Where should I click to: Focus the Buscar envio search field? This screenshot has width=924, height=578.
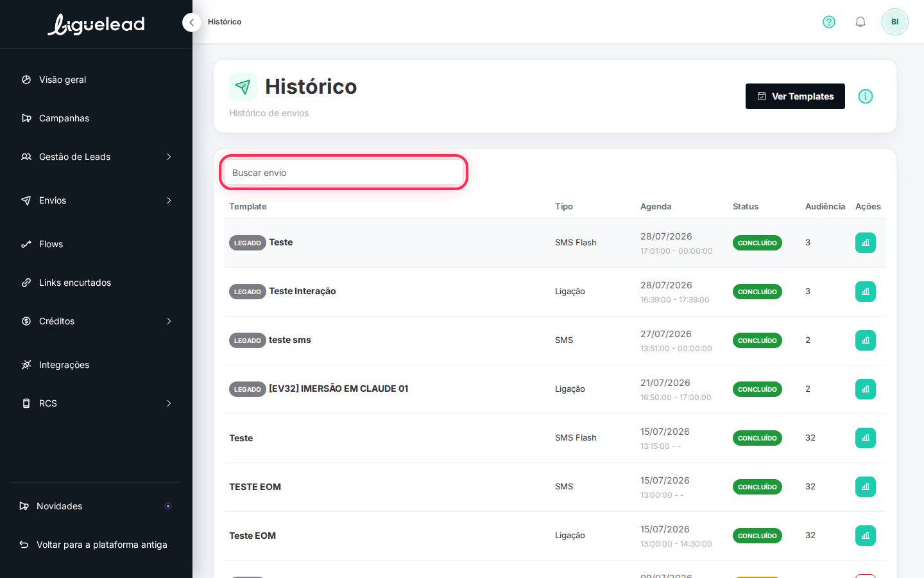(343, 173)
